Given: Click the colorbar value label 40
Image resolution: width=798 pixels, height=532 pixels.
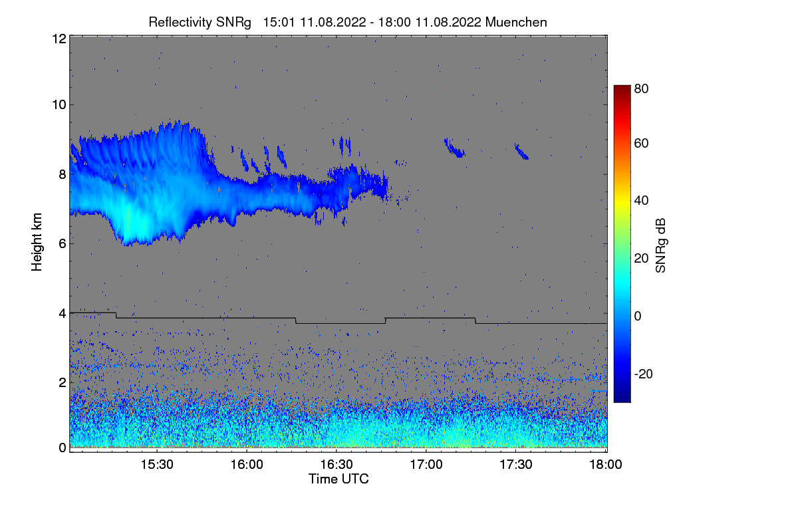Looking at the screenshot, I should coord(642,201).
